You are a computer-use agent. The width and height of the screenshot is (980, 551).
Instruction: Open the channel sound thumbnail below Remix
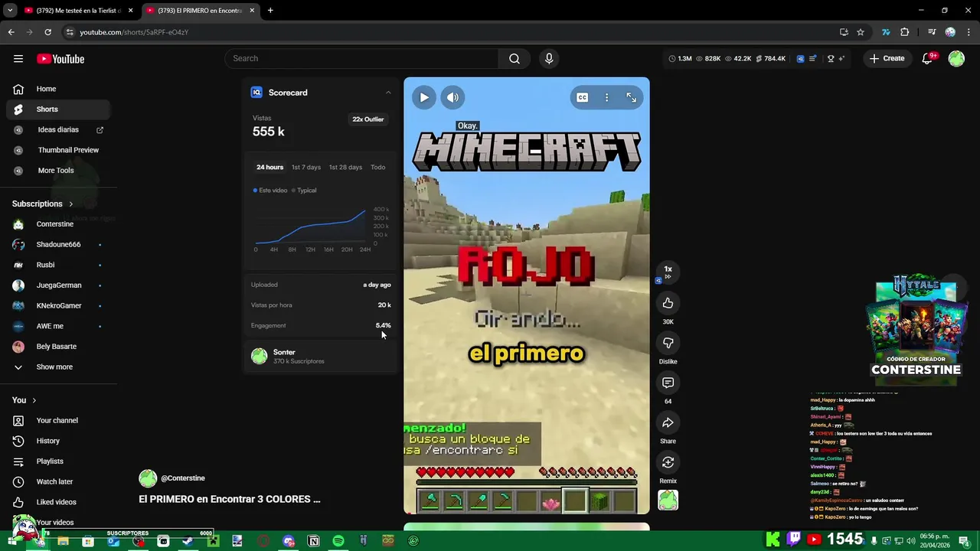click(x=668, y=500)
